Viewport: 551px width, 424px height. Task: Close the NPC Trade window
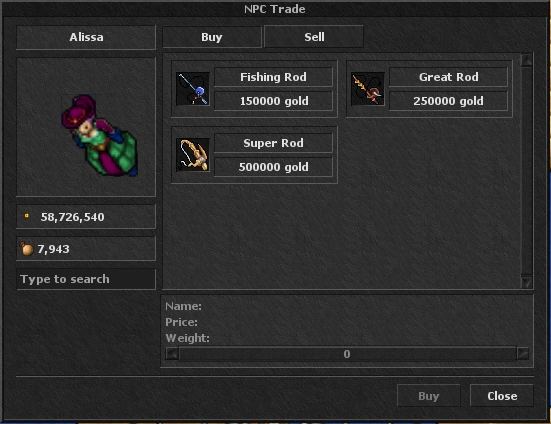[x=502, y=396]
